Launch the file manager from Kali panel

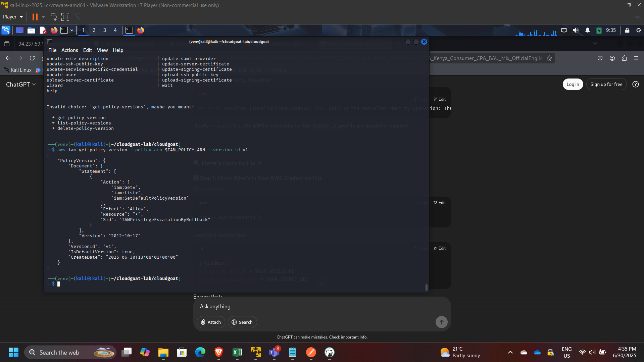point(31,30)
